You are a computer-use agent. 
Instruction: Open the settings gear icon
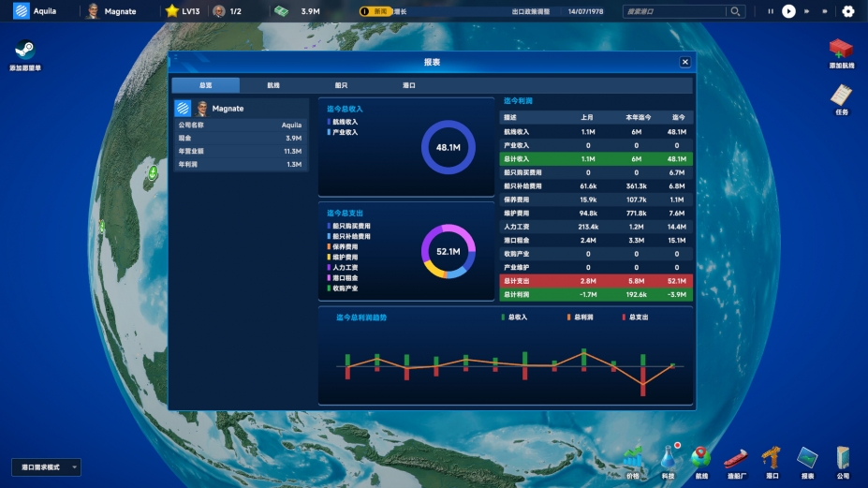click(x=848, y=11)
